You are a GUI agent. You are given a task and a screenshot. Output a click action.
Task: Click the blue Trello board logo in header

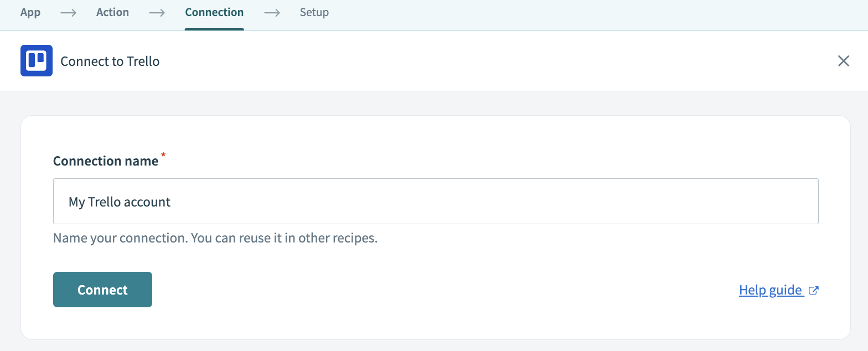coord(36,61)
